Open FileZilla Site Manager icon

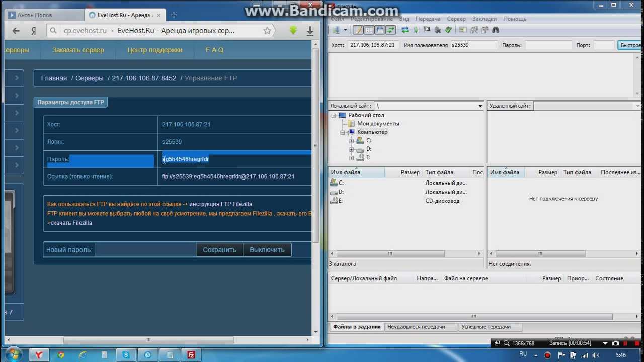336,30
